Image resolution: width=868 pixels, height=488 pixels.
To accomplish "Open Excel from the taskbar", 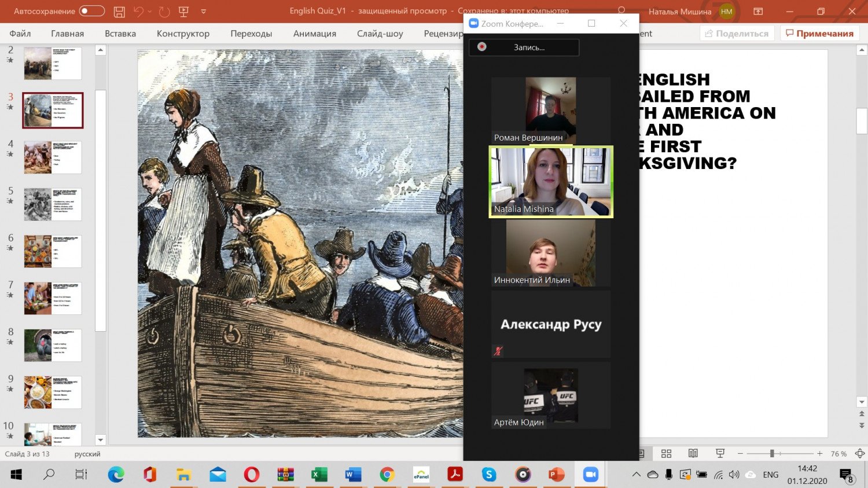I will click(x=319, y=475).
